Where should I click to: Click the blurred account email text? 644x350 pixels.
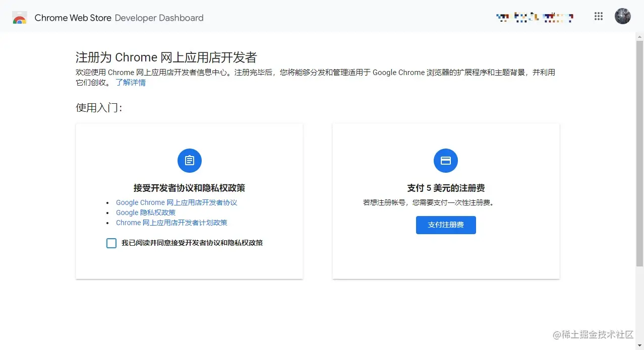click(535, 18)
